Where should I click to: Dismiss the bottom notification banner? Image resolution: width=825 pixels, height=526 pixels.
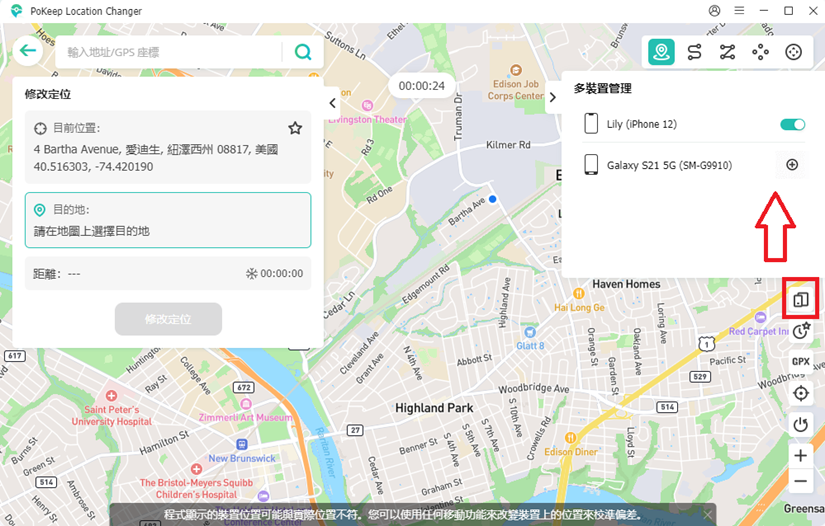[x=708, y=514]
